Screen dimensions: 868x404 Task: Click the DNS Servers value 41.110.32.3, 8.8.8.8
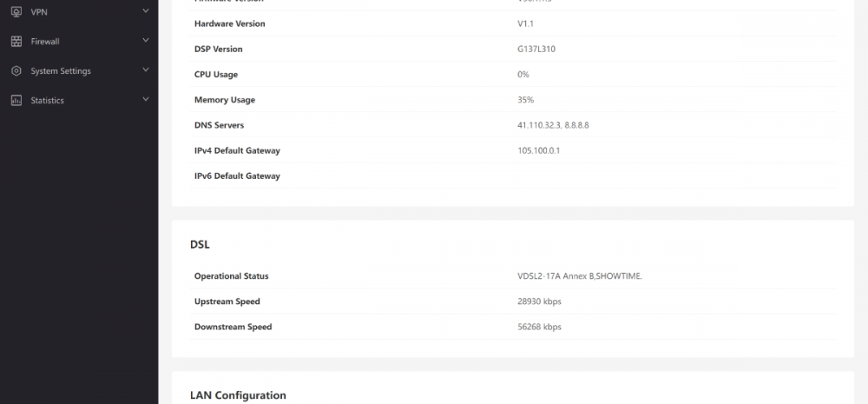tap(553, 125)
